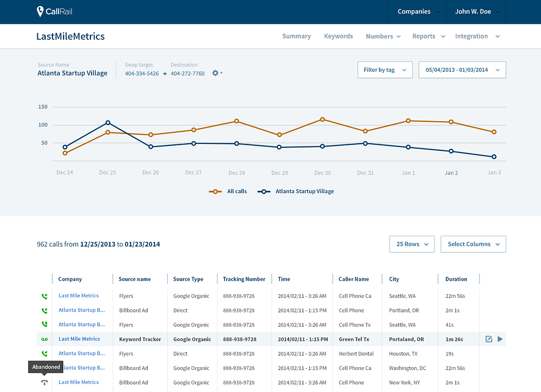Open the Companies menu in header
The image size is (541, 392).
click(x=419, y=12)
